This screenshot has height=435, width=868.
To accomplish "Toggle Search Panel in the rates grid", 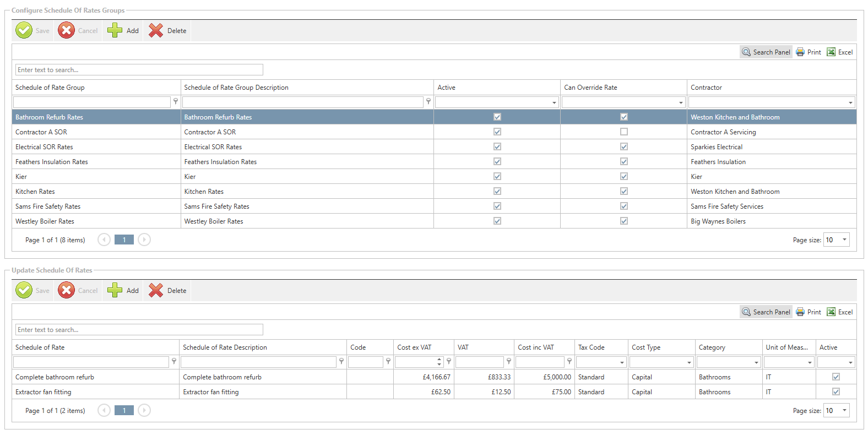I will (x=766, y=312).
